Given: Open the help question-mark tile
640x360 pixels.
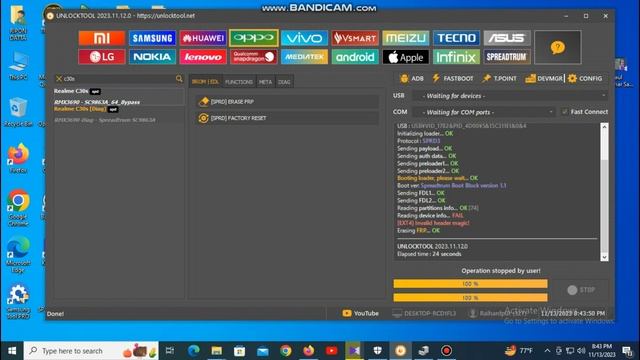Looking at the screenshot, I should [558, 47].
